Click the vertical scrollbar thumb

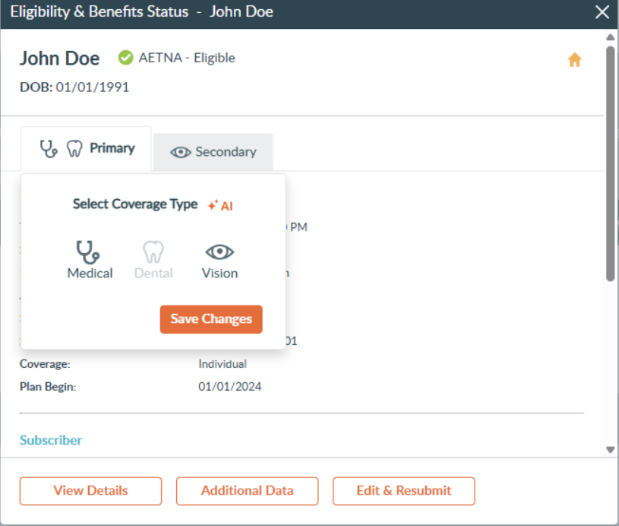pyautogui.click(x=610, y=160)
